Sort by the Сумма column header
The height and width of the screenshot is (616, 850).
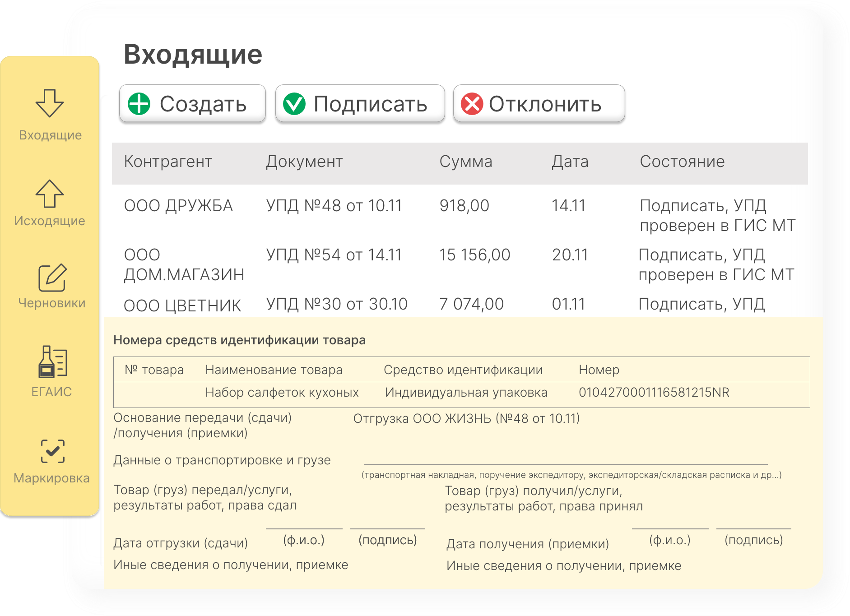465,162
